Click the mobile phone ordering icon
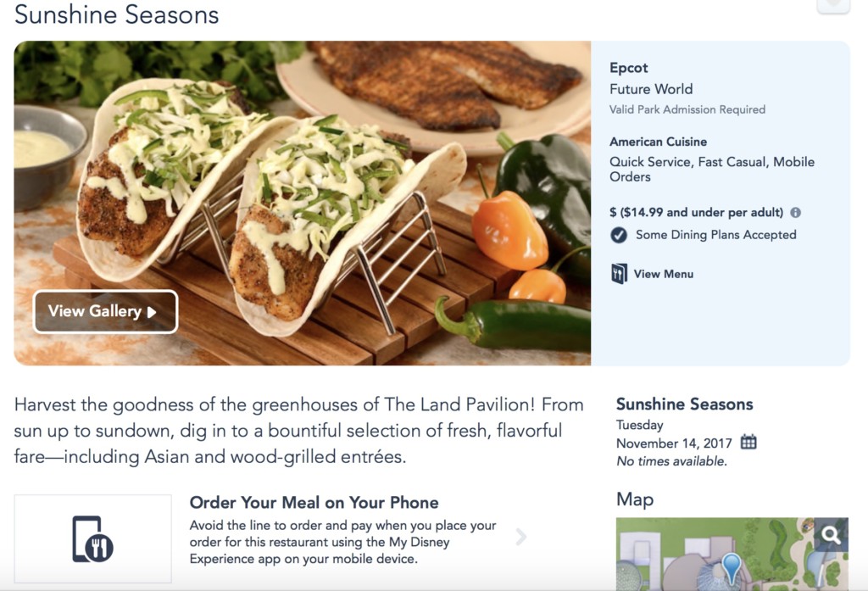Screen dimensions: 868x591 pos(92,539)
